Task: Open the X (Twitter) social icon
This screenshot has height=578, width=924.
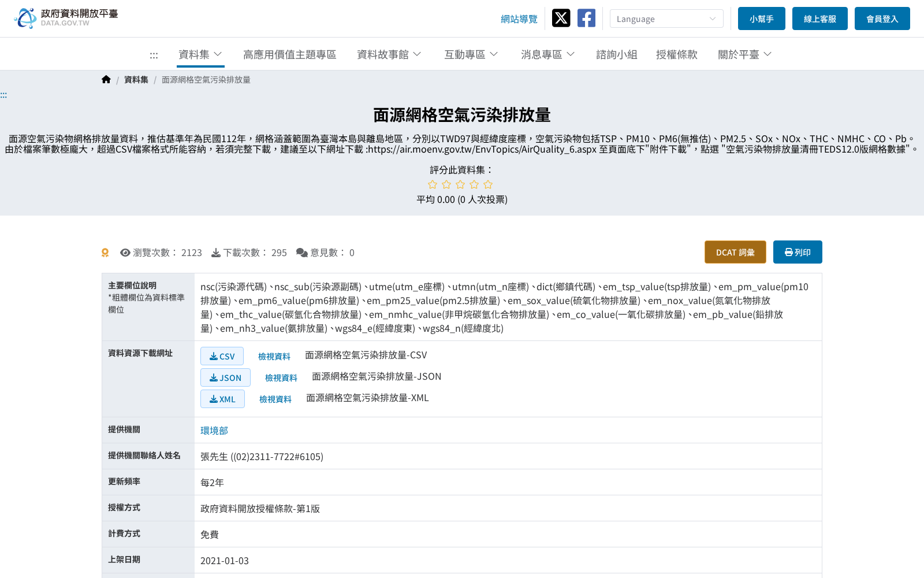Action: click(561, 18)
